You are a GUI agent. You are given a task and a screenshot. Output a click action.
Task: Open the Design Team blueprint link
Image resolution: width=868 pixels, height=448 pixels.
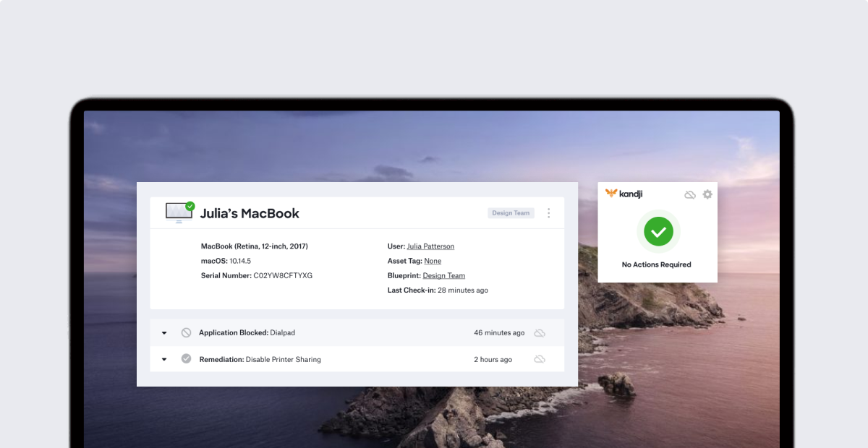click(443, 275)
